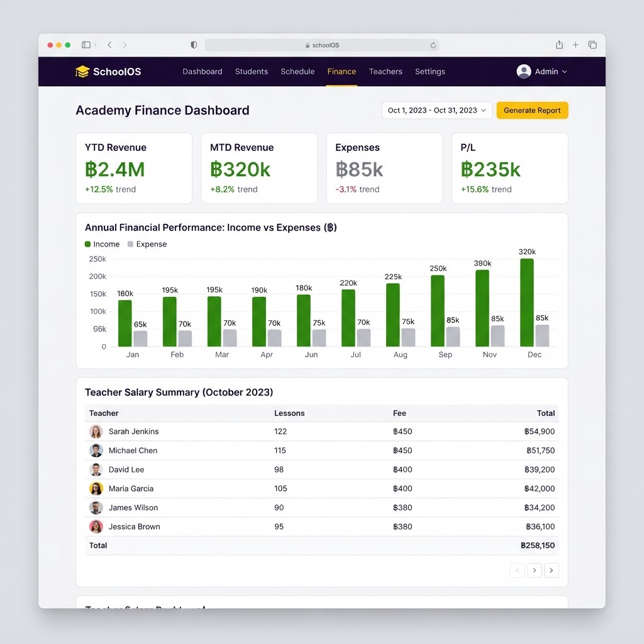The height and width of the screenshot is (644, 644).
Task: Go to next page with middle pagination arrow
Action: 535,570
